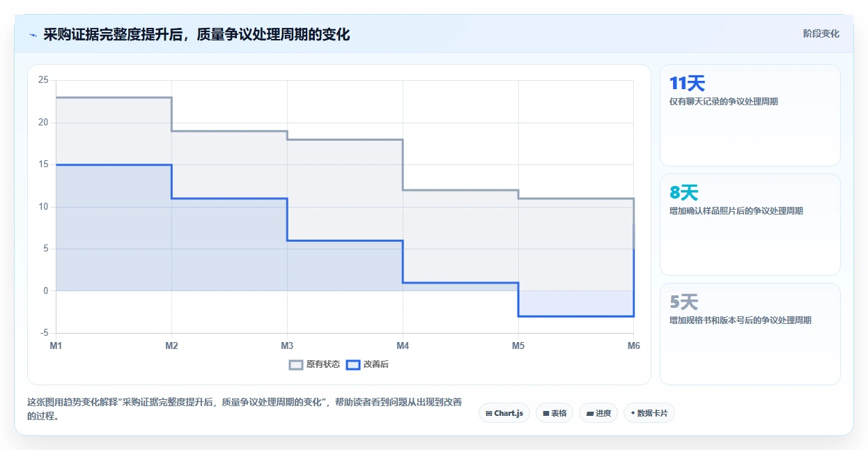The height and width of the screenshot is (450, 868).
Task: Click the 仅有聊天记录的争议处理周期 card description
Action: tap(723, 102)
